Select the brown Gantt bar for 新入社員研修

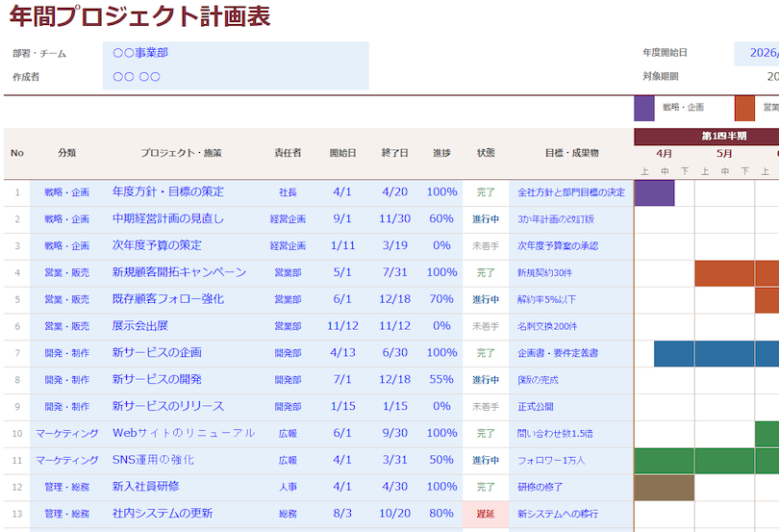click(x=665, y=488)
